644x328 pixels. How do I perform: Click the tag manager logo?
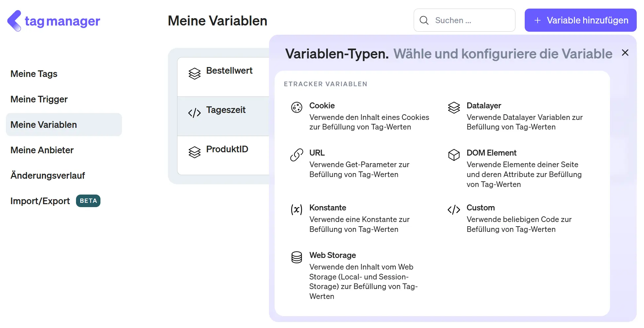[x=53, y=20]
